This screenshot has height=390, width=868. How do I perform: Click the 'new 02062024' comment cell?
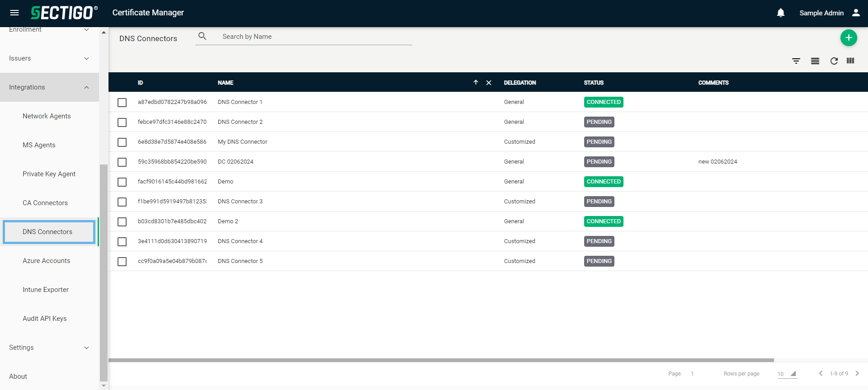point(717,162)
